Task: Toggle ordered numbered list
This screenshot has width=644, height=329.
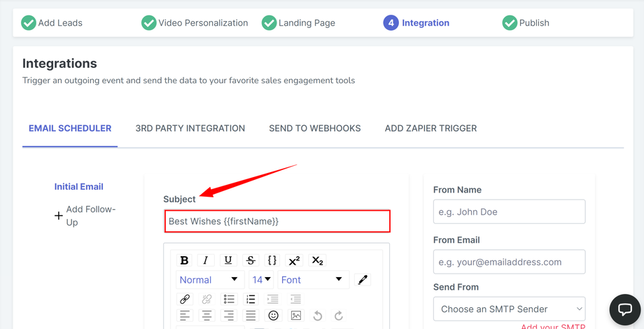Action: (x=251, y=299)
